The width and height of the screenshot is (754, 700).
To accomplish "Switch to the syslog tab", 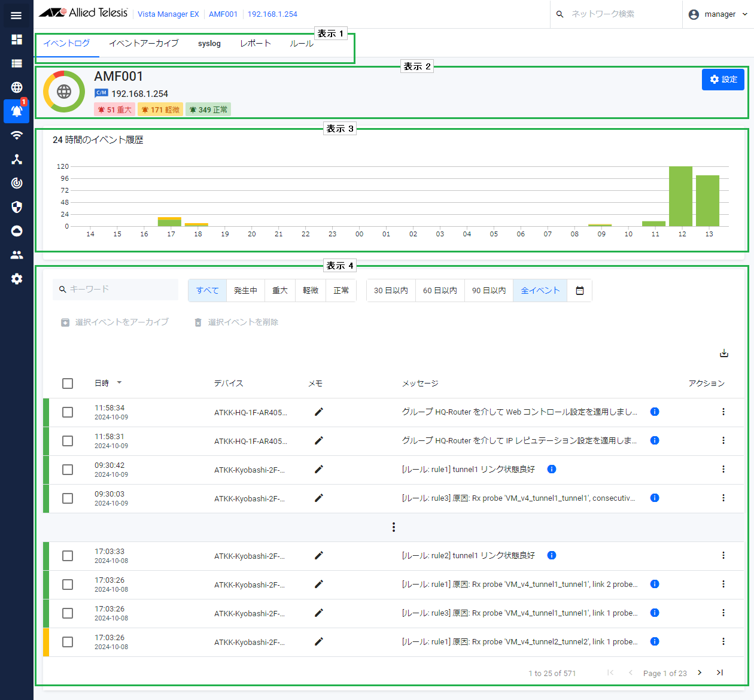I will coord(209,44).
